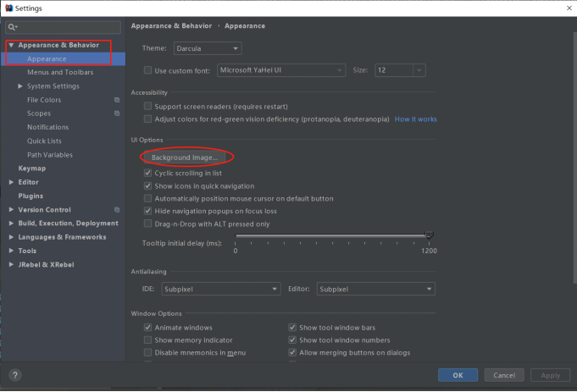Enable Show memory indicator checkbox
577x392 pixels.
pos(147,340)
